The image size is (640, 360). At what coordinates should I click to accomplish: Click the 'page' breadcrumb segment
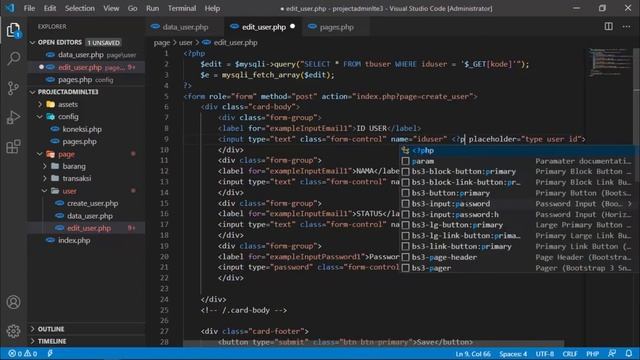click(162, 42)
